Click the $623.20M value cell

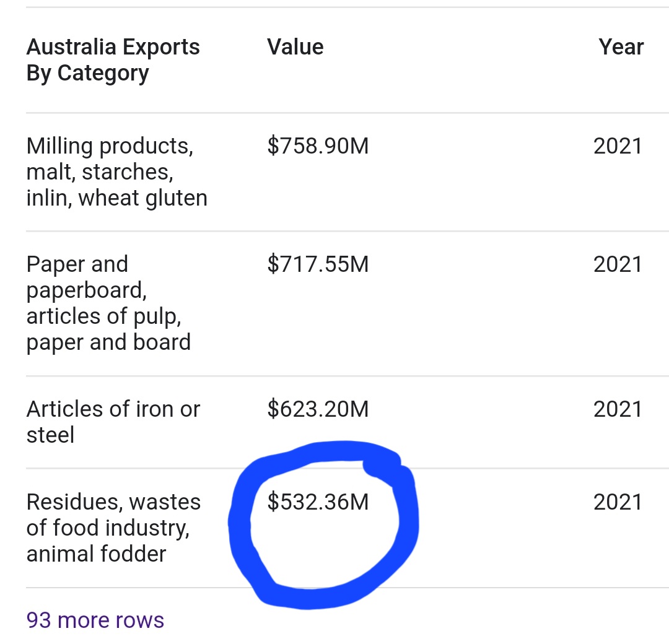click(318, 409)
